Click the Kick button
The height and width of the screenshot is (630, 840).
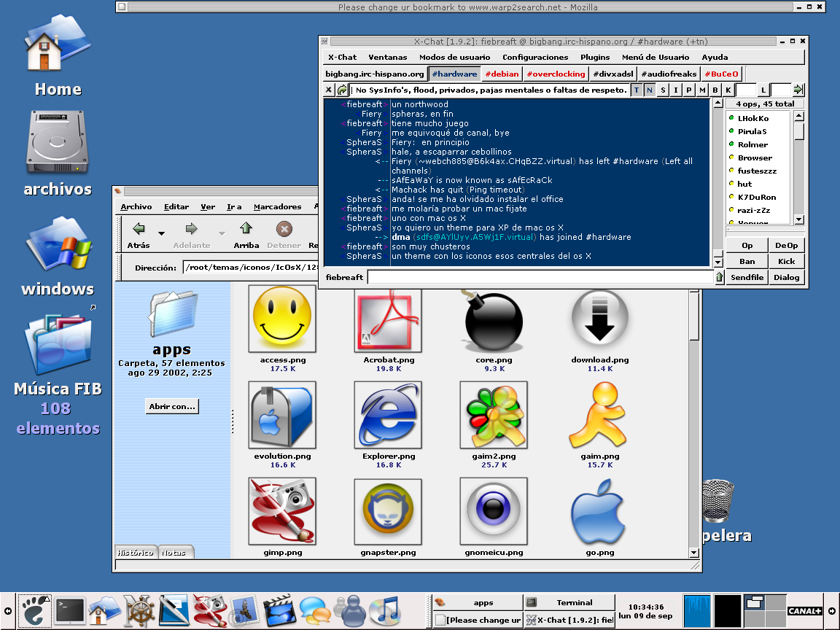(787, 262)
